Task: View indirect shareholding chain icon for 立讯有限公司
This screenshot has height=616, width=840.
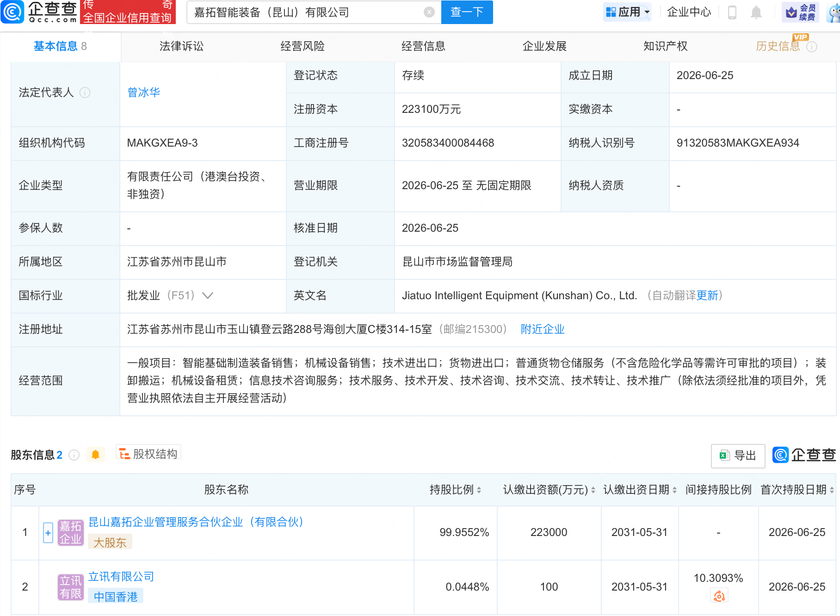Action: point(719,596)
